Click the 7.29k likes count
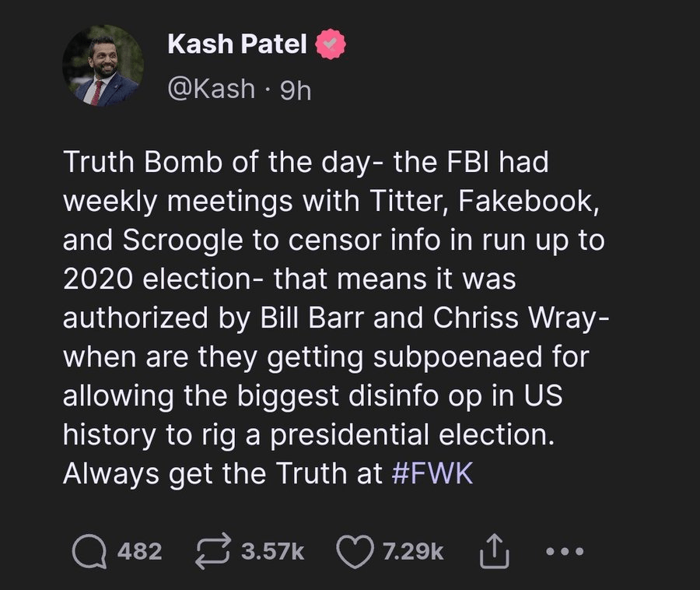Viewport: 700px width, 590px height. click(413, 552)
